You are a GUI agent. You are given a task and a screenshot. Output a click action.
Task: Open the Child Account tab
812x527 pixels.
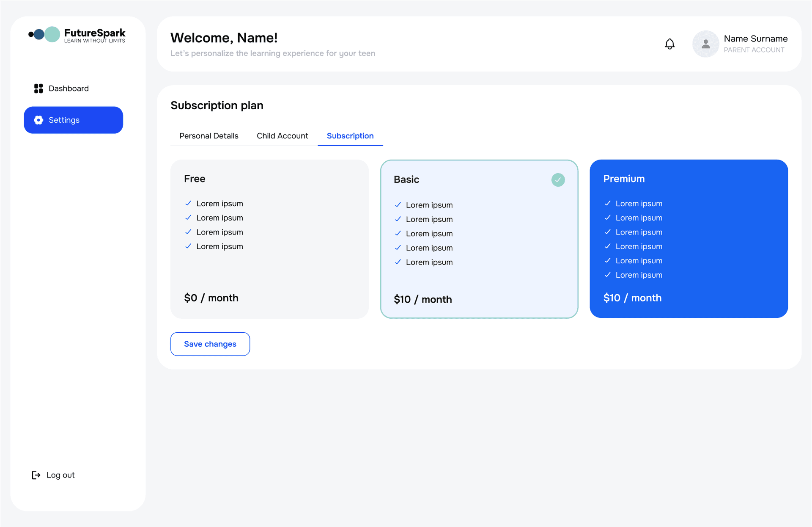tap(282, 135)
